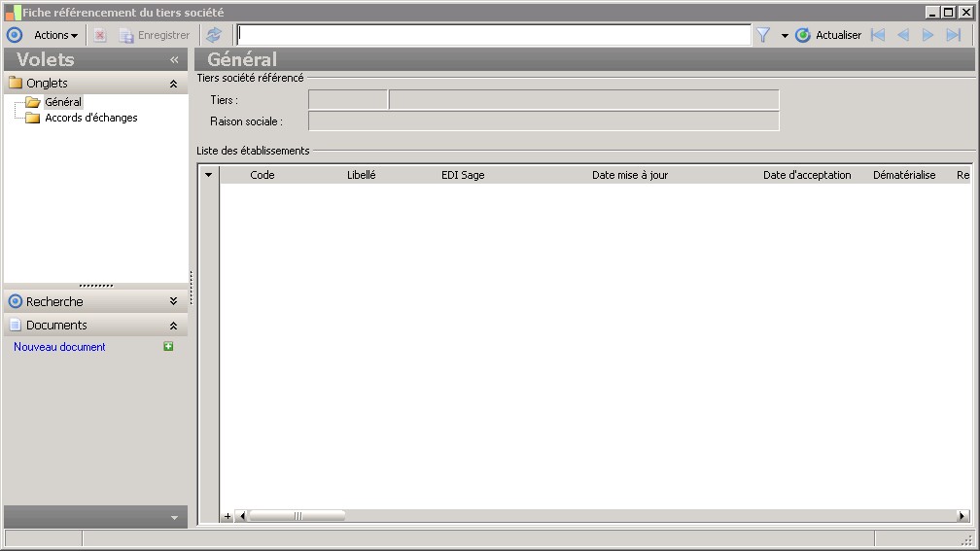
Task: Click the plus add row button in grid
Action: [227, 516]
